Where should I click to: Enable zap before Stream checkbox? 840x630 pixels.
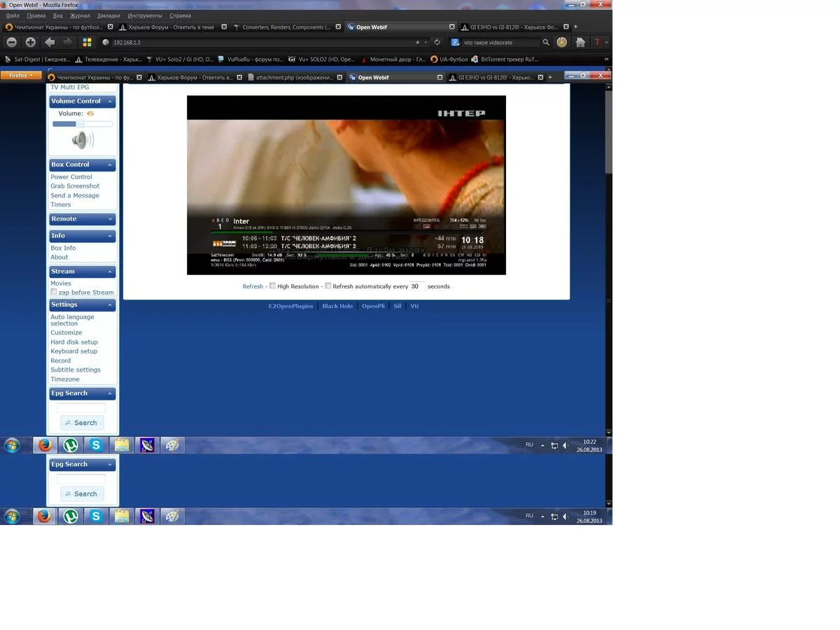[53, 292]
